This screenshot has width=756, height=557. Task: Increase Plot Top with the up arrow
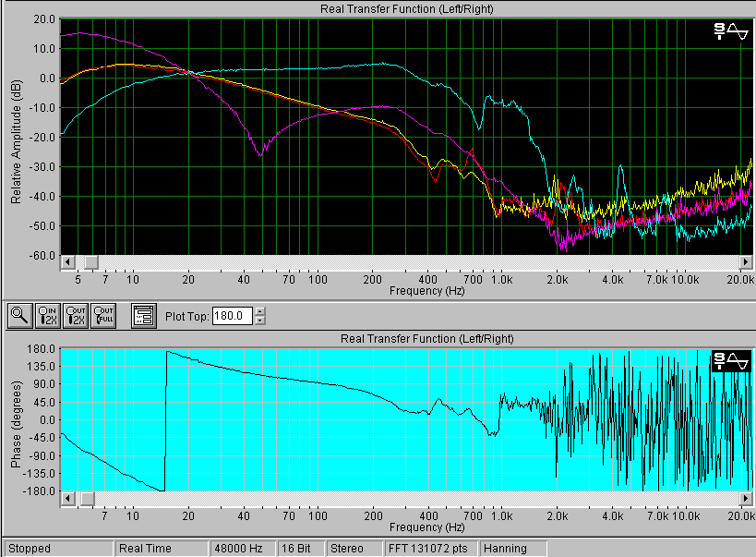pos(260,311)
